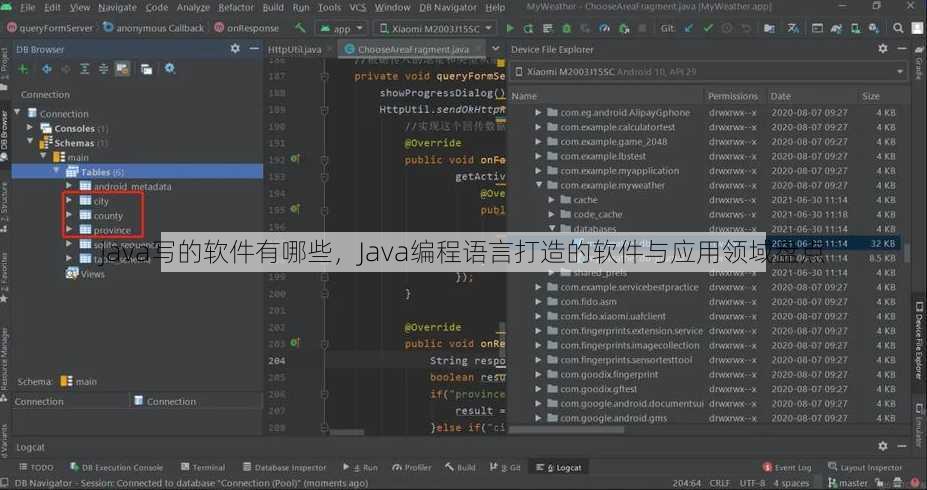Open Search Everywhere magnifier icon
This screenshot has width=927, height=490.
coord(898,28)
